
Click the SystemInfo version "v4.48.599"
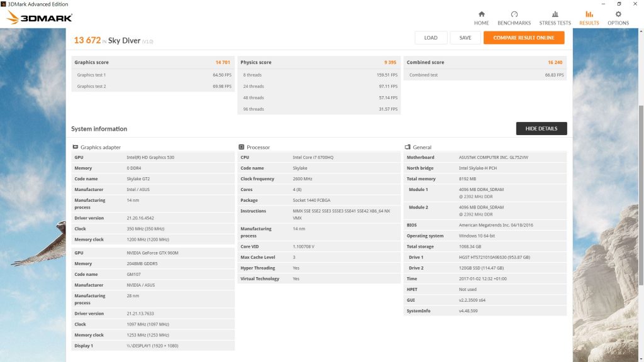coord(468,311)
